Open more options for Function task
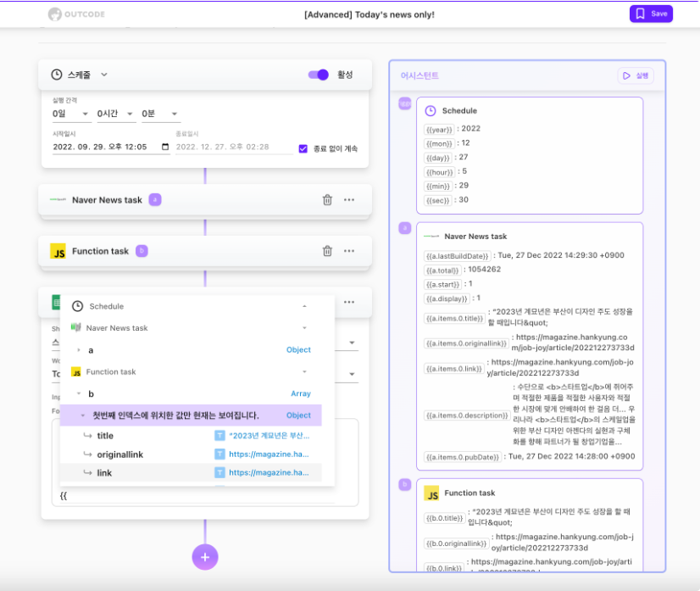The image size is (700, 591). pyautogui.click(x=349, y=251)
